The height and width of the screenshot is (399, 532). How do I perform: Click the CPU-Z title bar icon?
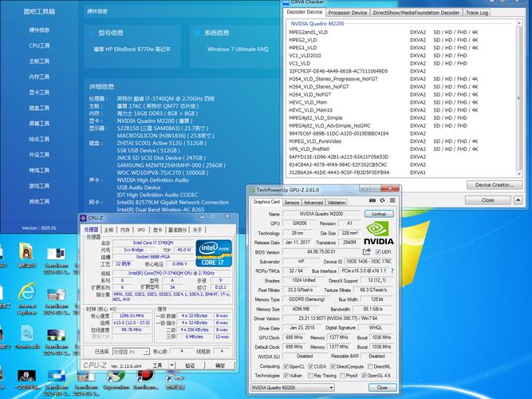[84, 218]
